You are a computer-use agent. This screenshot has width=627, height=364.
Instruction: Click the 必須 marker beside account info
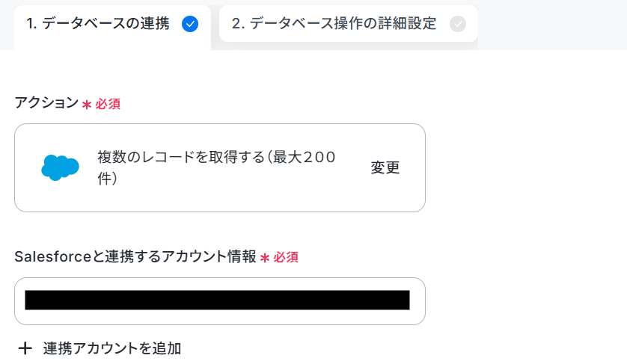click(x=286, y=257)
